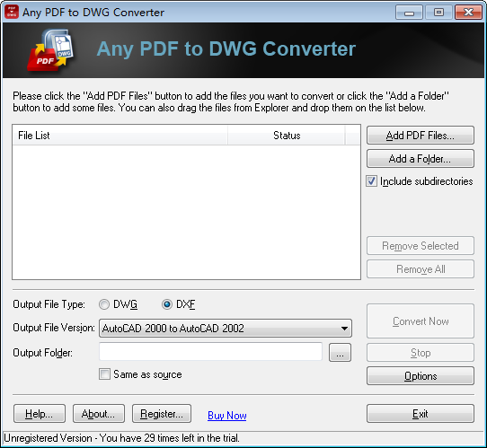
Task: Click Add a Folder button
Action: [421, 159]
